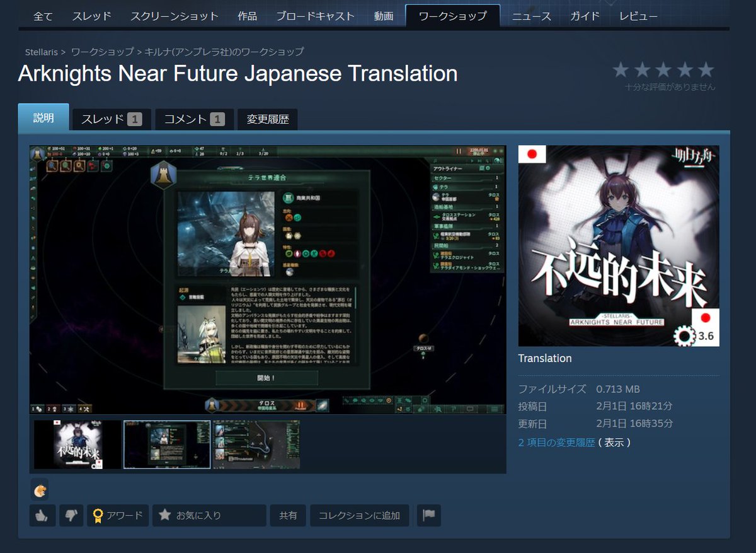This screenshot has width=756, height=553.
Task: Open the top スレッド hub tab
Action: (91, 16)
